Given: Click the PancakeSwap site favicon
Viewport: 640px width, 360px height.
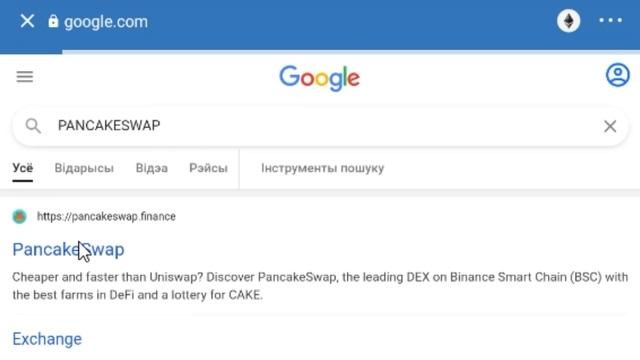Looking at the screenshot, I should [19, 216].
